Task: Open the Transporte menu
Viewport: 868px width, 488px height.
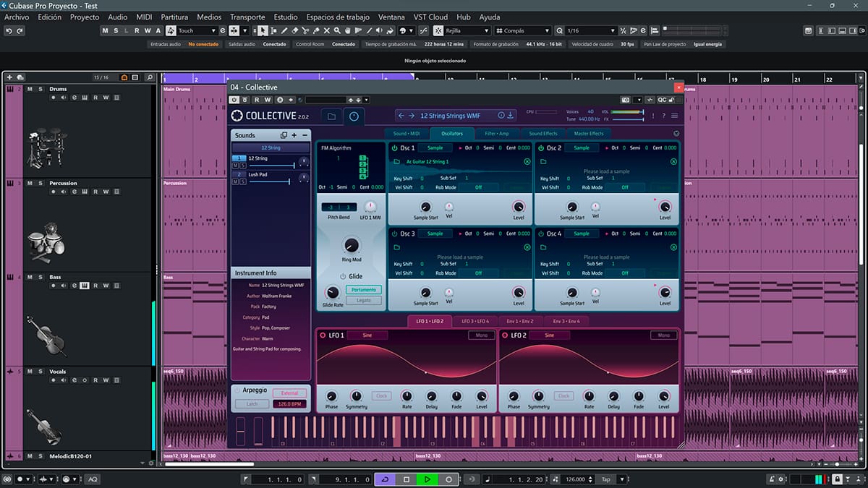Action: 247,17
